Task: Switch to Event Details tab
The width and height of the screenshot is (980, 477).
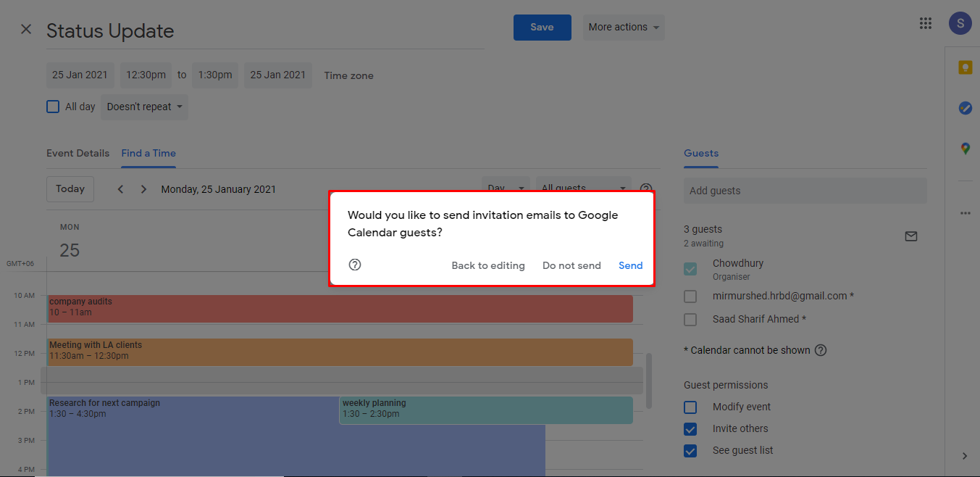Action: point(78,154)
